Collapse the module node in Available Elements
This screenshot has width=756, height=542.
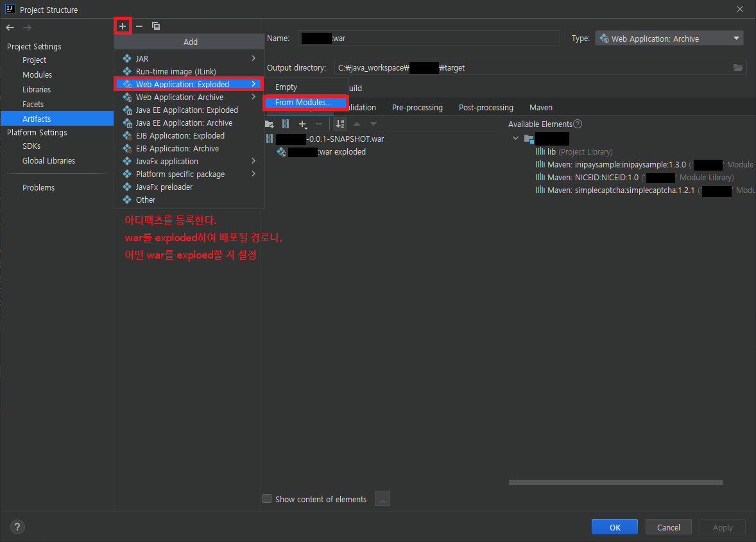click(515, 139)
